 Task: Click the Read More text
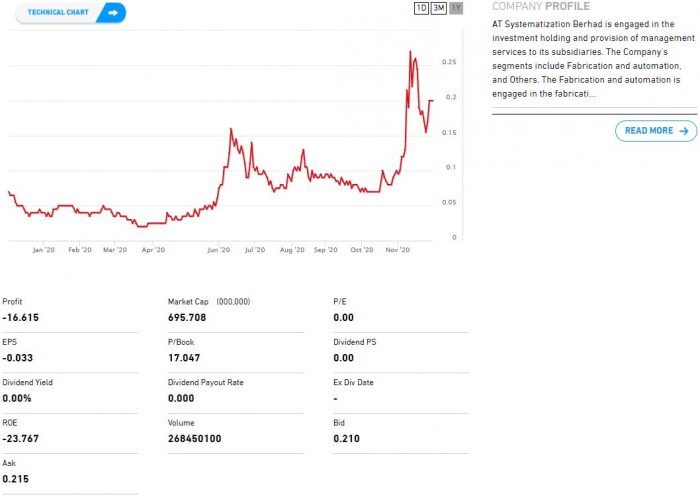click(x=649, y=131)
